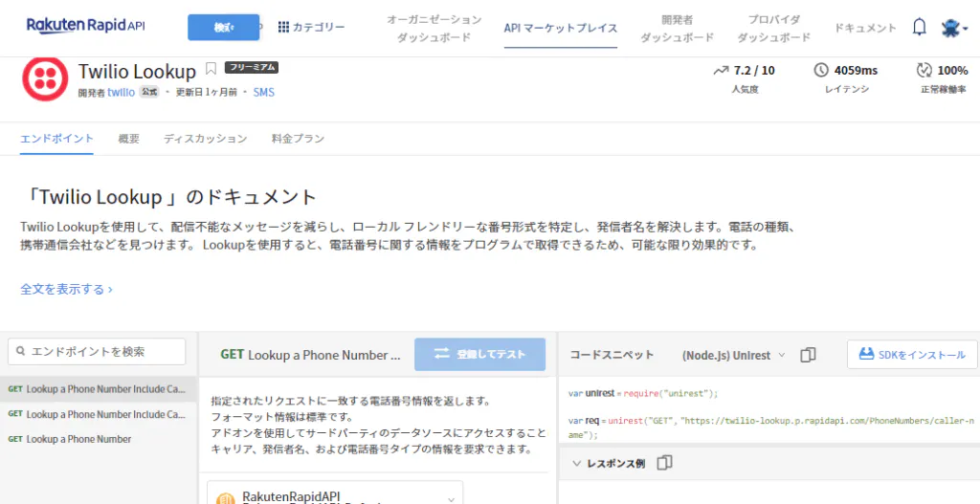Bookmark Twilio Lookup with the bookmark icon

(x=212, y=68)
